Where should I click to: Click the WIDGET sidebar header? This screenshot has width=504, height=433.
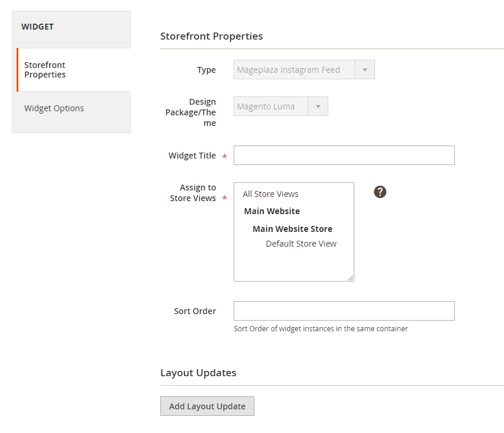(x=38, y=27)
